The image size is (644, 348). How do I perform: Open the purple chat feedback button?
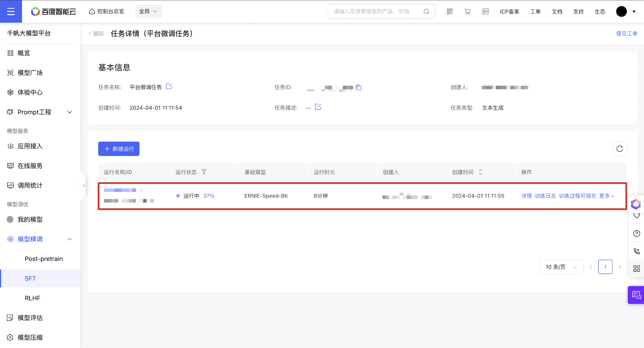(x=636, y=295)
